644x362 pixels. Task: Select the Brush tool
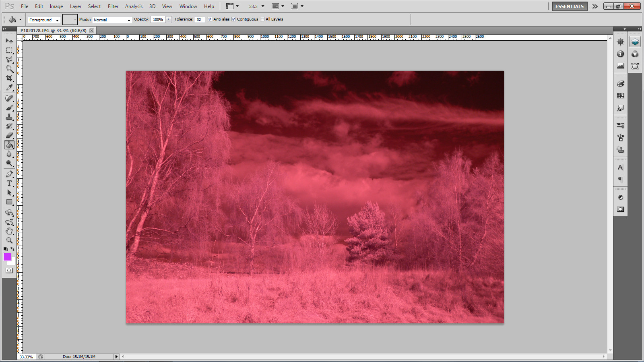click(9, 108)
